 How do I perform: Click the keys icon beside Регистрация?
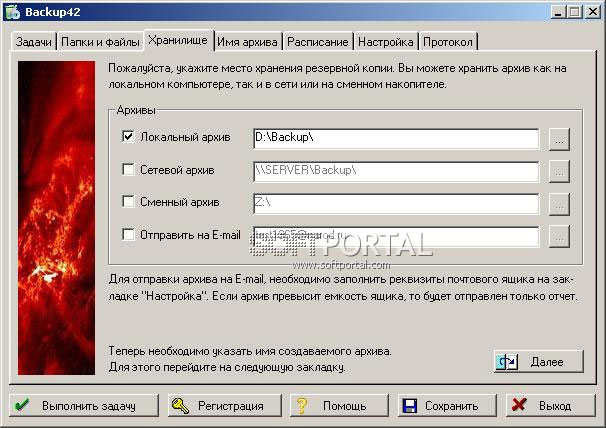(180, 405)
